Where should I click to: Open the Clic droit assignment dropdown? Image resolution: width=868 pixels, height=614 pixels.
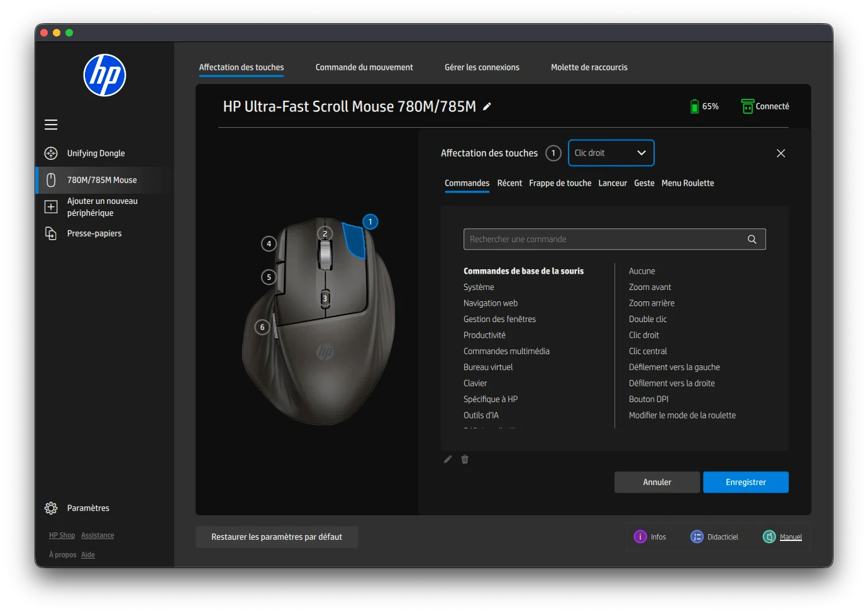pos(611,153)
